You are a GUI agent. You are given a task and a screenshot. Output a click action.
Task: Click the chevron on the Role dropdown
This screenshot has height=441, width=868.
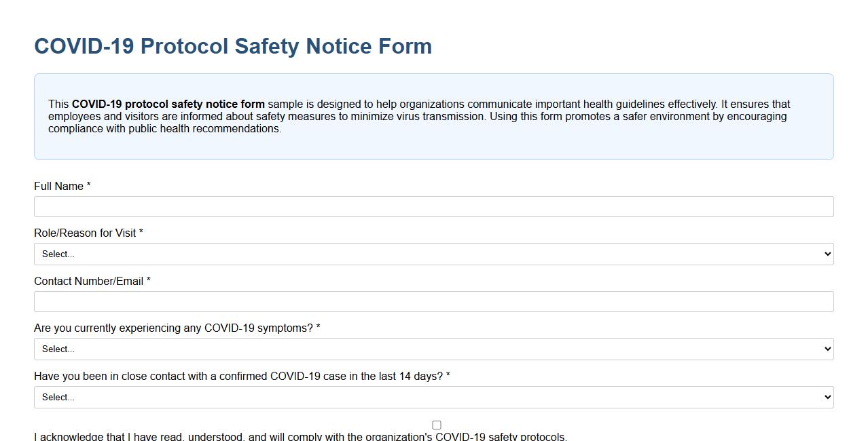click(x=827, y=254)
